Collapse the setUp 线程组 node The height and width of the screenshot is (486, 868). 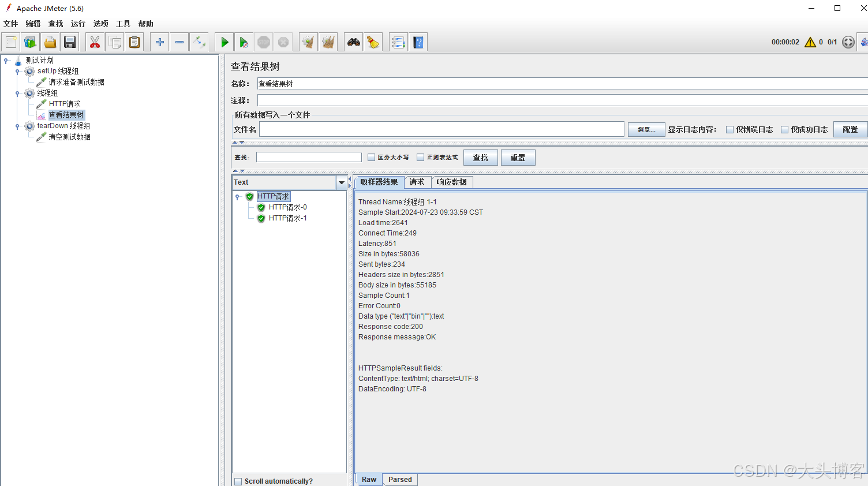17,72
